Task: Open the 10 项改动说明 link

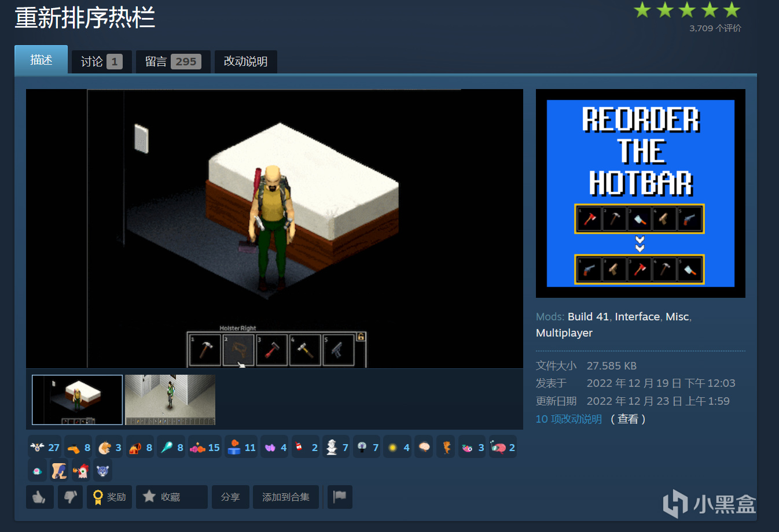Action: click(569, 419)
